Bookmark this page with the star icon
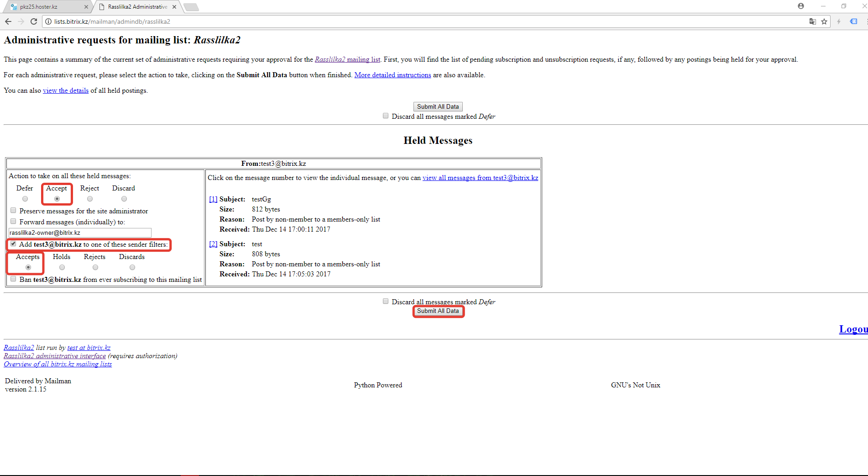868x476 pixels. tap(824, 21)
